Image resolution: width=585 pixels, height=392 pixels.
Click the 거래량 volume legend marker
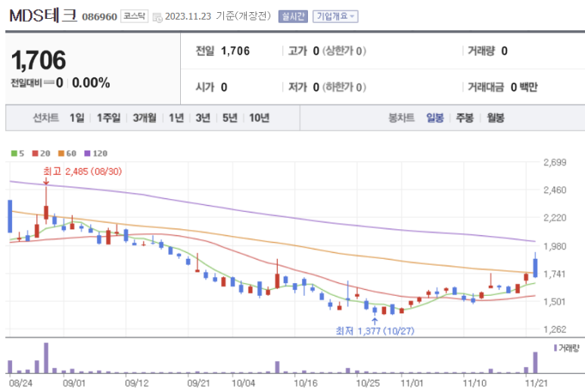555,348
